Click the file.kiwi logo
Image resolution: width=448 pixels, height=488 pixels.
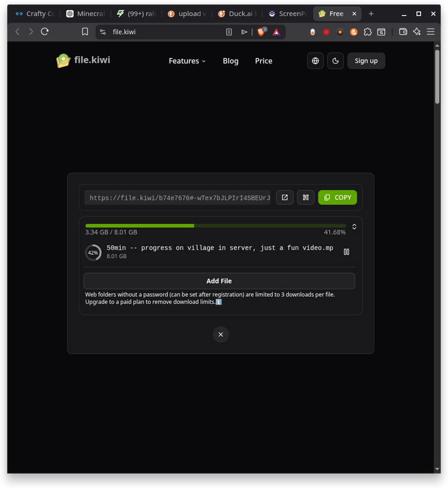coord(83,60)
